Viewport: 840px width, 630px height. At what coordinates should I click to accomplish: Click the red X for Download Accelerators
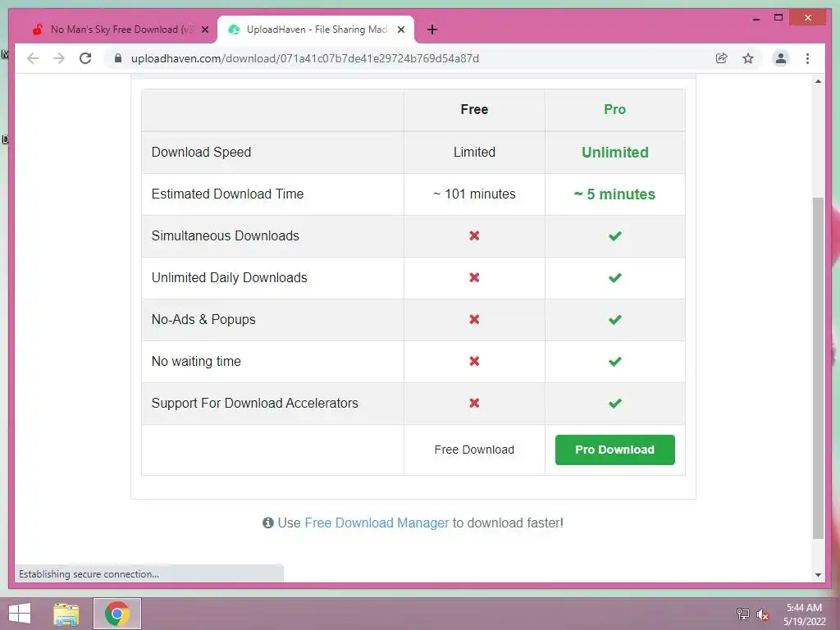[x=474, y=403]
